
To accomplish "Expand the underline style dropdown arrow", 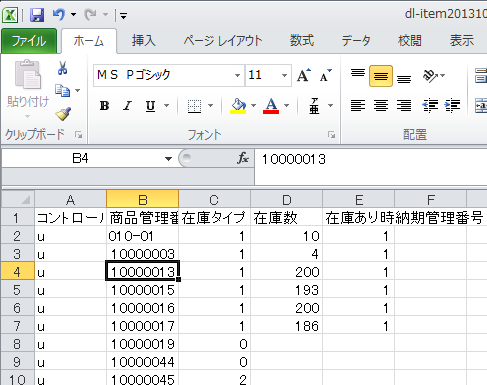I will (166, 106).
